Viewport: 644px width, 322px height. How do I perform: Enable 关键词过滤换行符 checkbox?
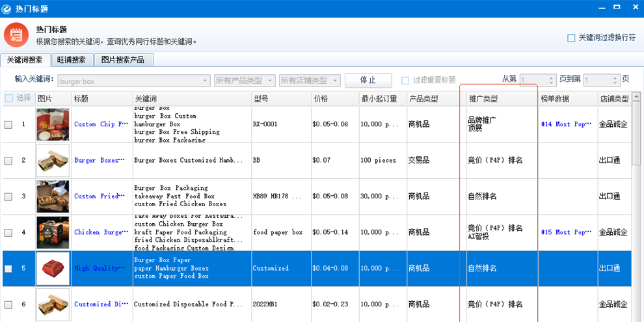click(x=571, y=38)
